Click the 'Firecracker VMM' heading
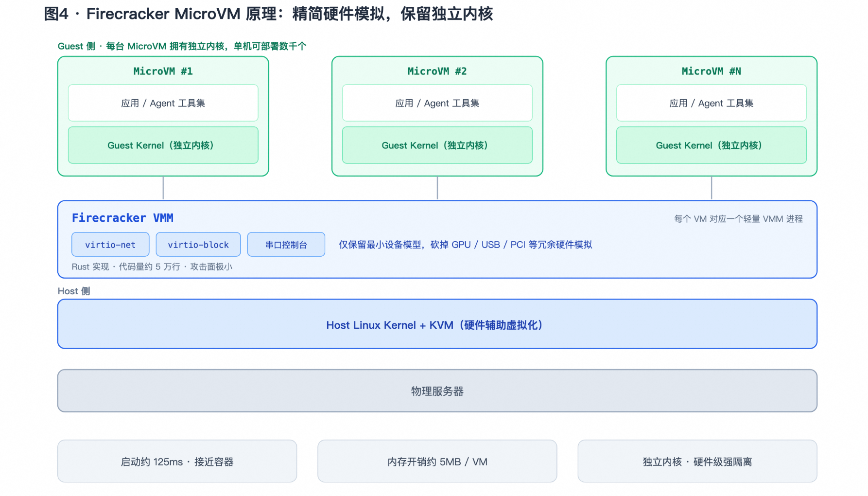The image size is (868, 496). coord(122,218)
